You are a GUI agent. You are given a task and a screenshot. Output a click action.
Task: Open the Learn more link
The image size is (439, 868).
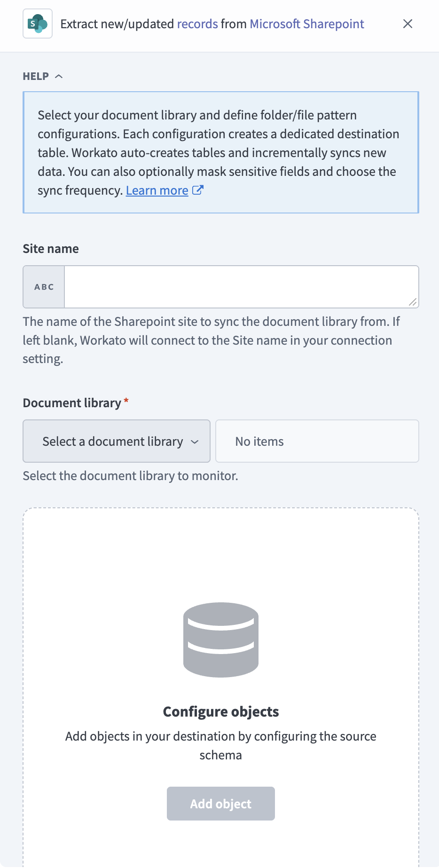(x=157, y=190)
